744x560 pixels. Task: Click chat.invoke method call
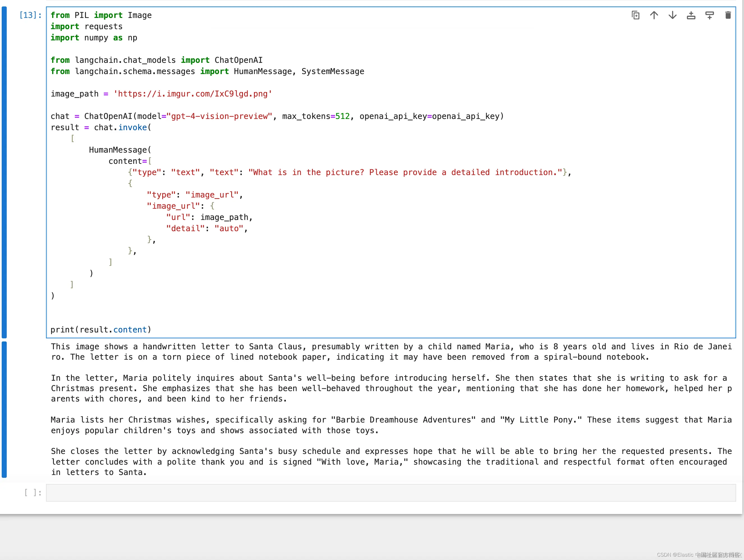[132, 127]
